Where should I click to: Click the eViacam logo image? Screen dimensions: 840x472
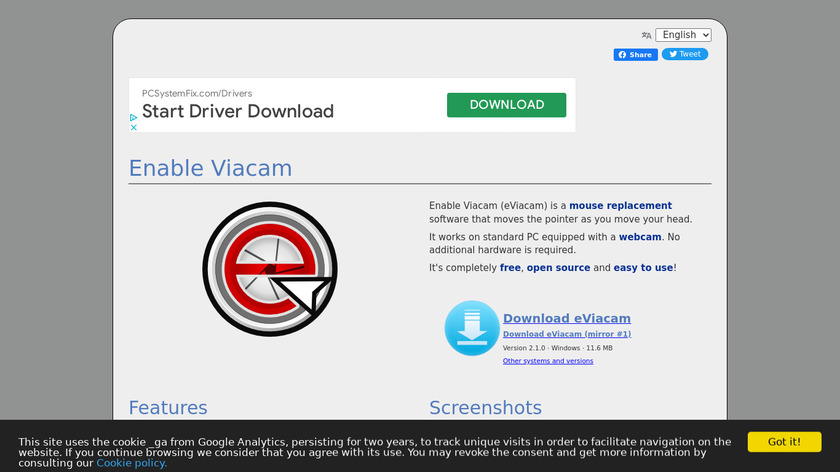[269, 268]
